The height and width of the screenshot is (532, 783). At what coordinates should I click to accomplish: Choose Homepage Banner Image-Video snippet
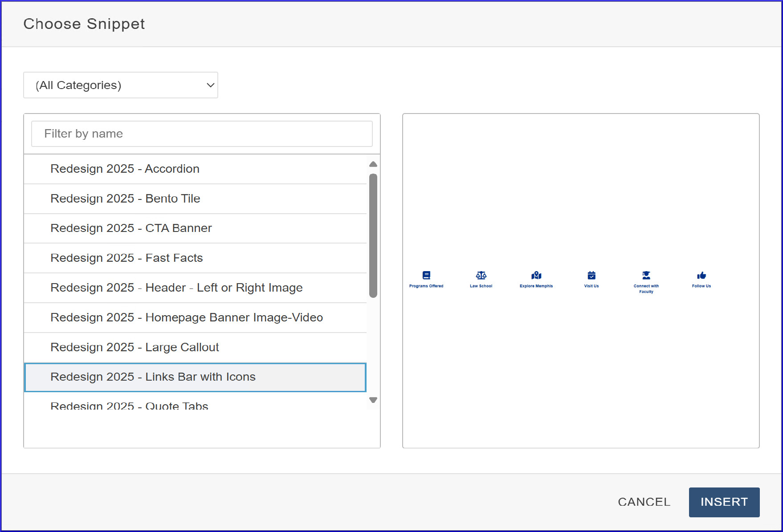tap(187, 318)
